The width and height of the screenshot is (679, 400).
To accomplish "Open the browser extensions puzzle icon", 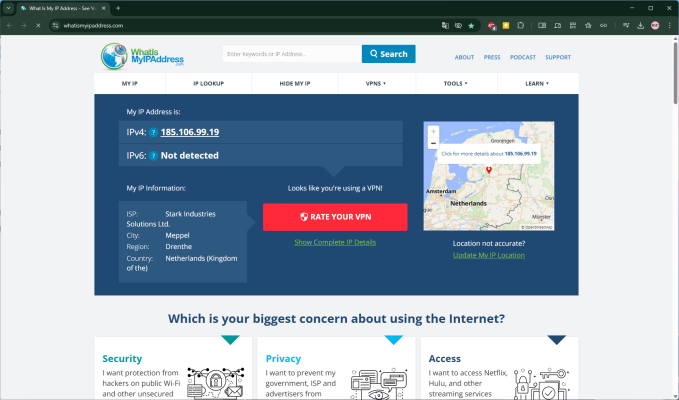I will pyautogui.click(x=520, y=25).
